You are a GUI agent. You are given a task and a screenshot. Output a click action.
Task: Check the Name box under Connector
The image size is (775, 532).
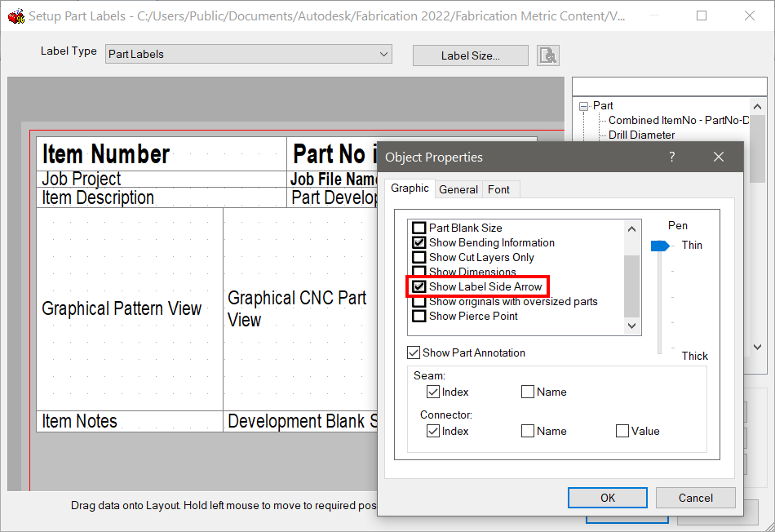(528, 431)
